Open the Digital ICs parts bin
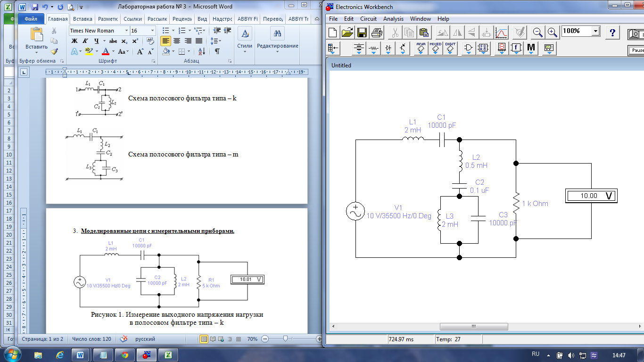 [x=450, y=48]
